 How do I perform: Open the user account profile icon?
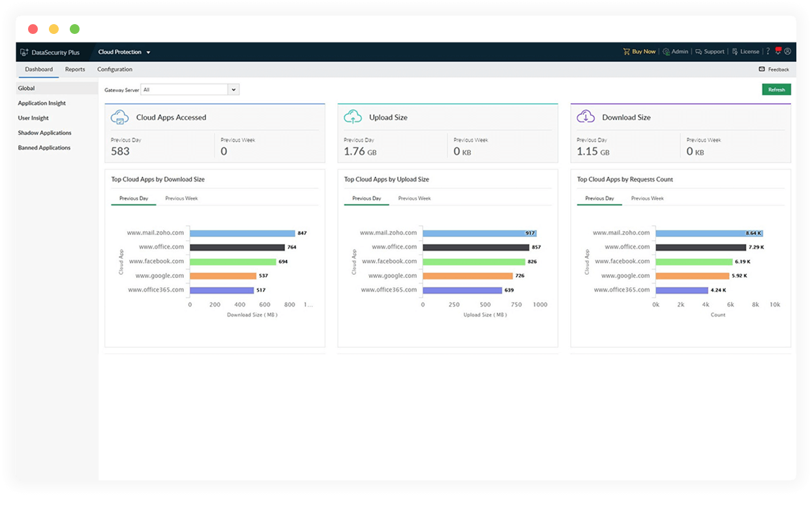click(789, 52)
